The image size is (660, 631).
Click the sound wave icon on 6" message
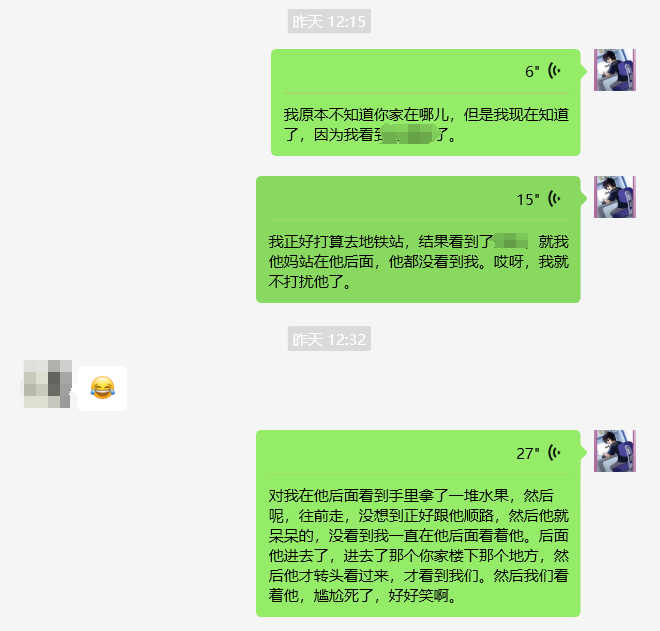click(554, 71)
